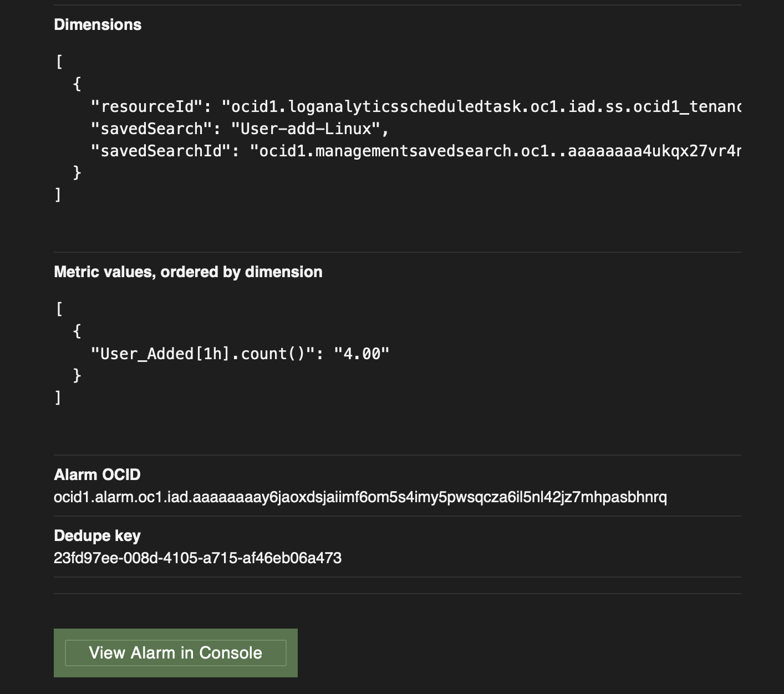Click the opening bracket of Dimensions array
Image resolution: width=784 pixels, height=694 pixels.
click(x=59, y=62)
